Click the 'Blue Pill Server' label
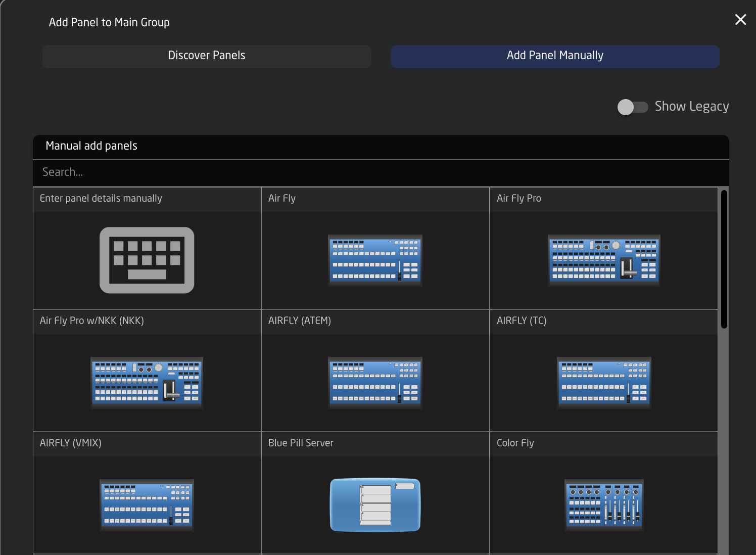756x555 pixels. [x=301, y=443]
